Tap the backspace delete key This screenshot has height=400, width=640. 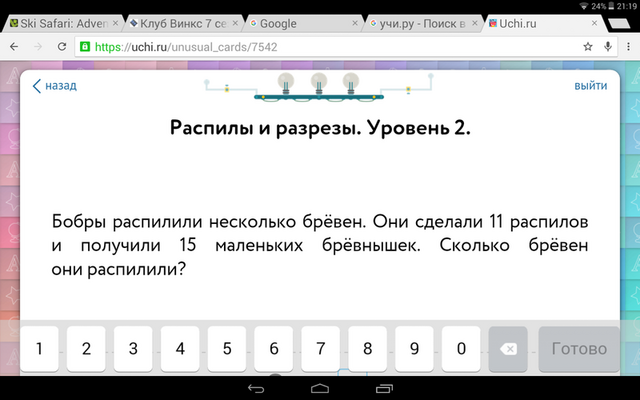click(508, 349)
